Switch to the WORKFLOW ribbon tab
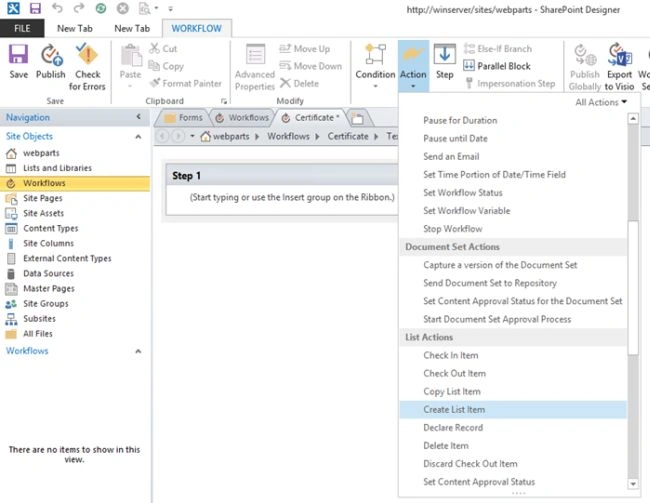650x503 pixels. [x=196, y=28]
